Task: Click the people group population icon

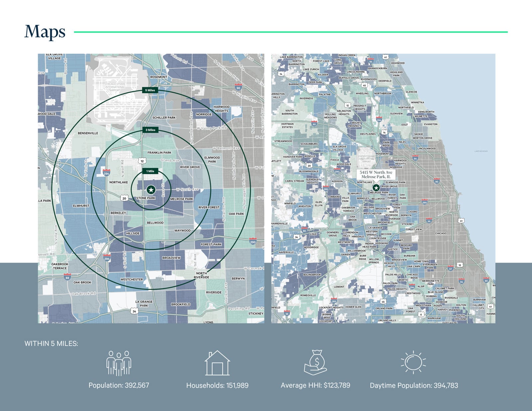Action: coord(119,363)
